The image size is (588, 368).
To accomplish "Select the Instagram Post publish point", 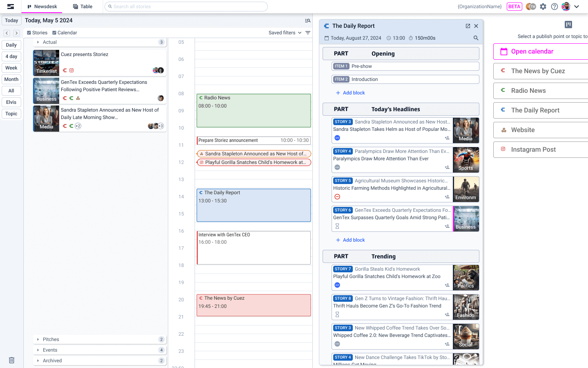I will [x=541, y=150].
